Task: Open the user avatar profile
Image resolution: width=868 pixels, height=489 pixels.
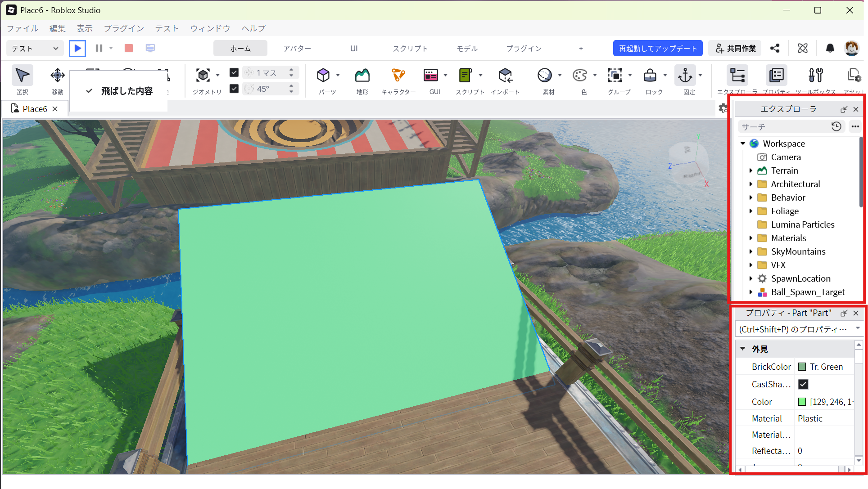Action: click(x=851, y=48)
